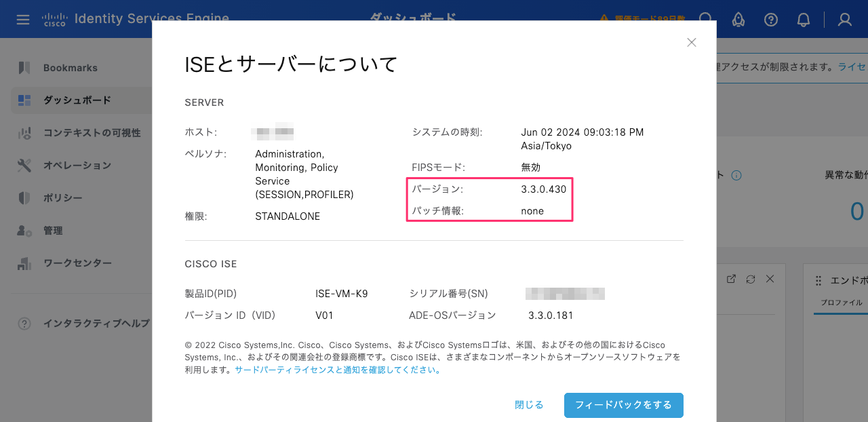
Task: Click the 閉じる button
Action: (530, 405)
